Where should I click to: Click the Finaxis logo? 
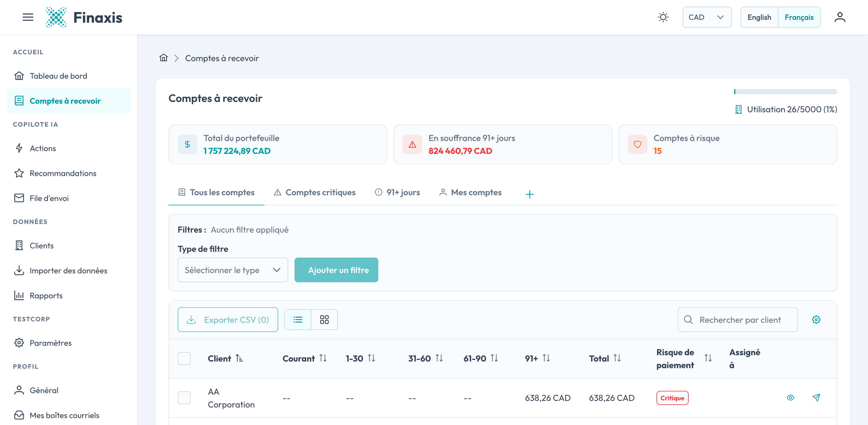click(84, 17)
